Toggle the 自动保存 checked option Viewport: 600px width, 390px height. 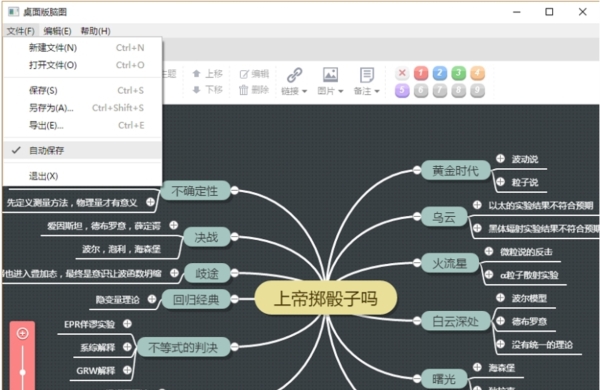tap(83, 150)
